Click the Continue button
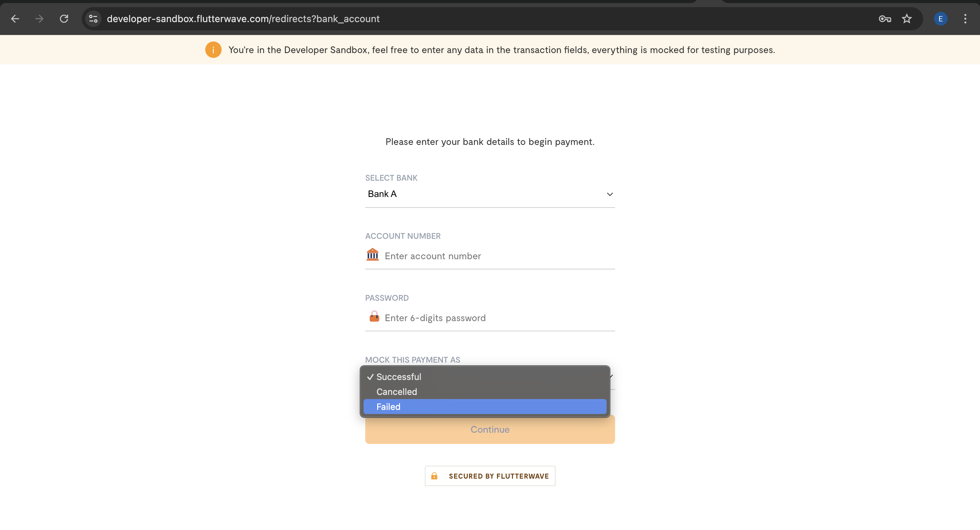This screenshot has height=530, width=980. click(490, 430)
